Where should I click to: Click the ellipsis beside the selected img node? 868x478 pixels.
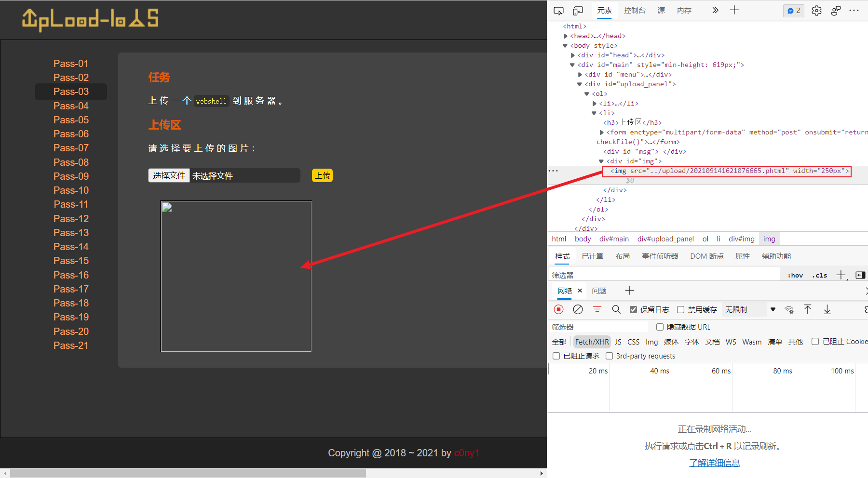(x=553, y=171)
